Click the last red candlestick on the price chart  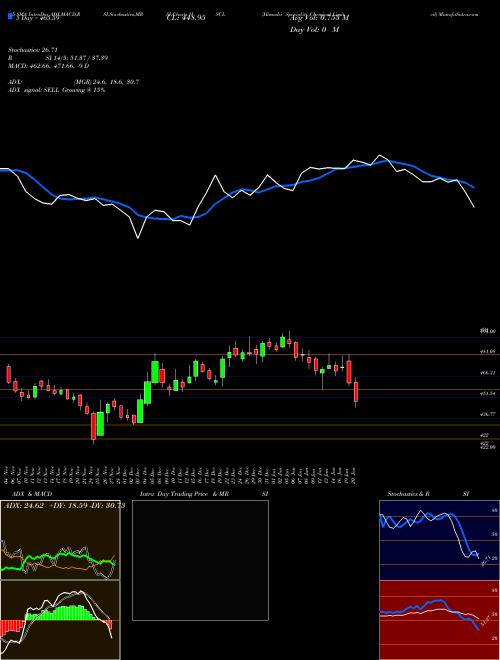point(356,392)
